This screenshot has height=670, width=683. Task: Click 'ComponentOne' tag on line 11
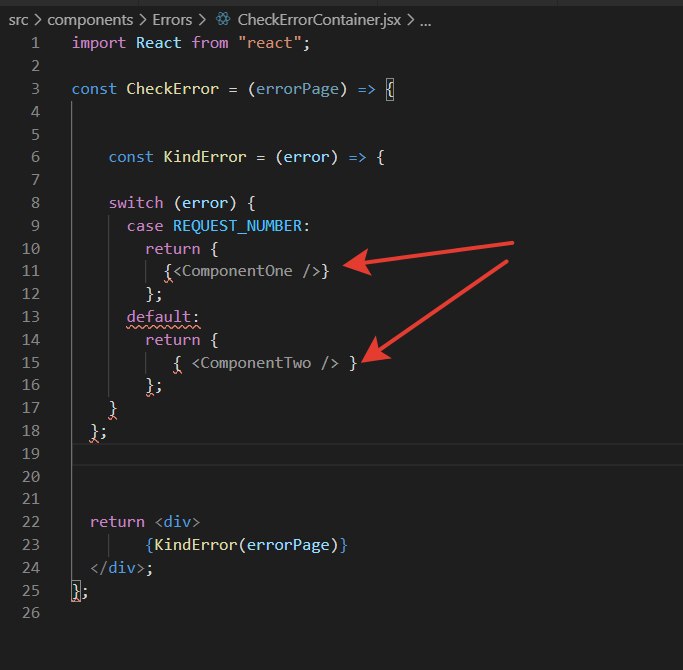[x=237, y=271]
